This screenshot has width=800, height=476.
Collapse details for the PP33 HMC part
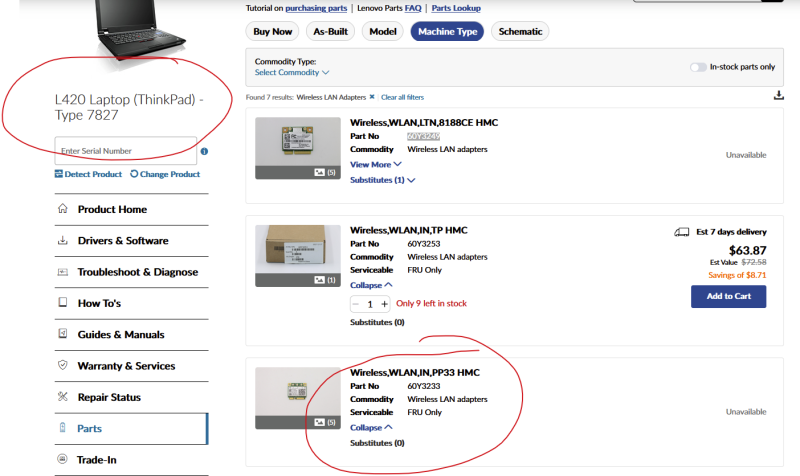point(371,428)
